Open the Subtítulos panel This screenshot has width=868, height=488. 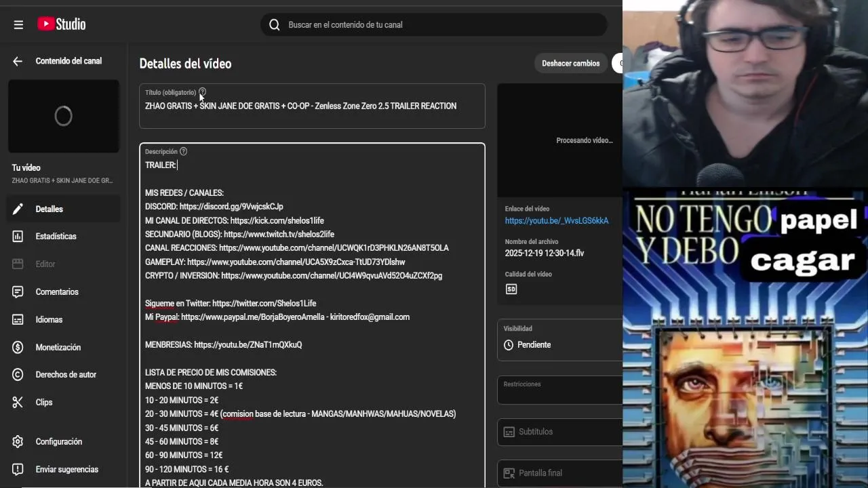point(559,432)
